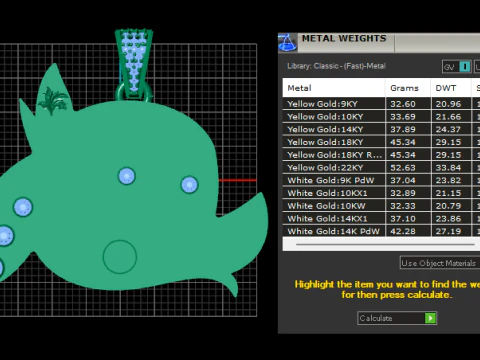Click the 42.28 grams cell
This screenshot has height=360, width=480.
tap(408, 231)
